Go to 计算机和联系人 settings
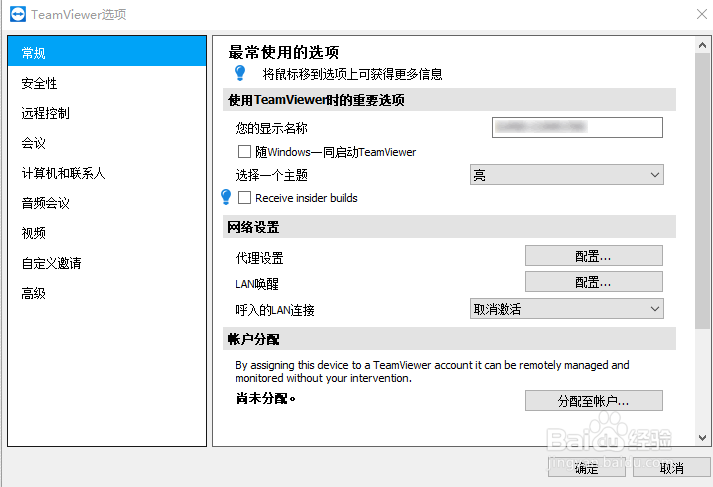This screenshot has width=713, height=487. [x=107, y=173]
